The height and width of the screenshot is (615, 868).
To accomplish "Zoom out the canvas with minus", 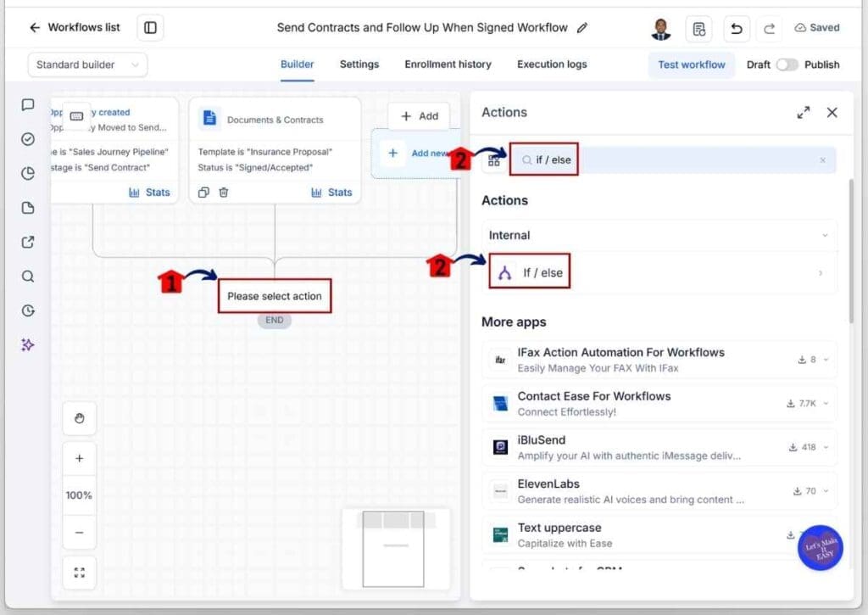I will click(79, 533).
